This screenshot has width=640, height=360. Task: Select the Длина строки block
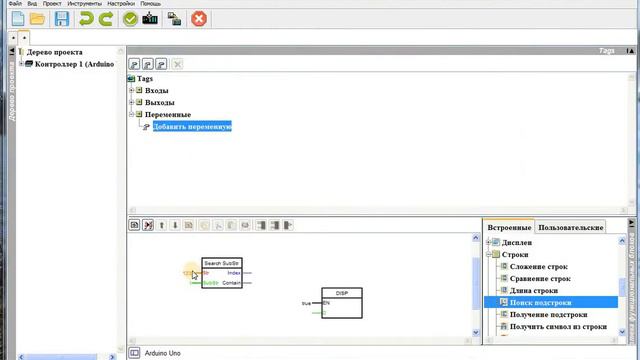(x=533, y=291)
